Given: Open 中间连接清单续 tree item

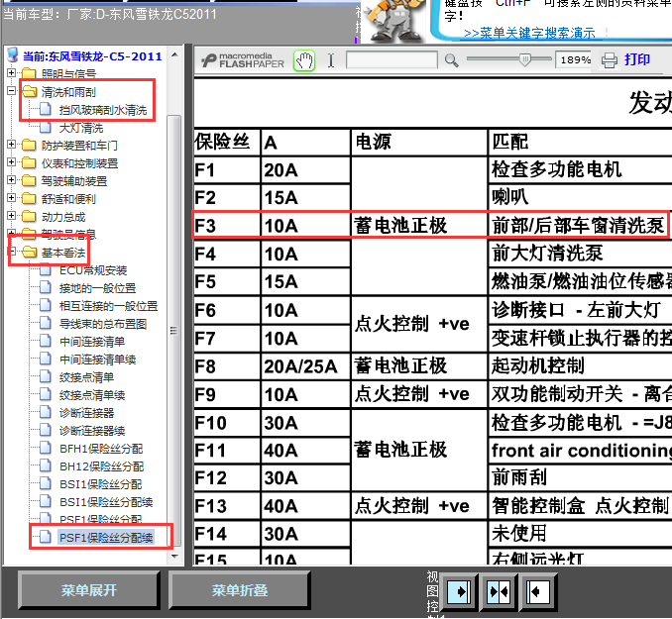Looking at the screenshot, I should point(98,360).
